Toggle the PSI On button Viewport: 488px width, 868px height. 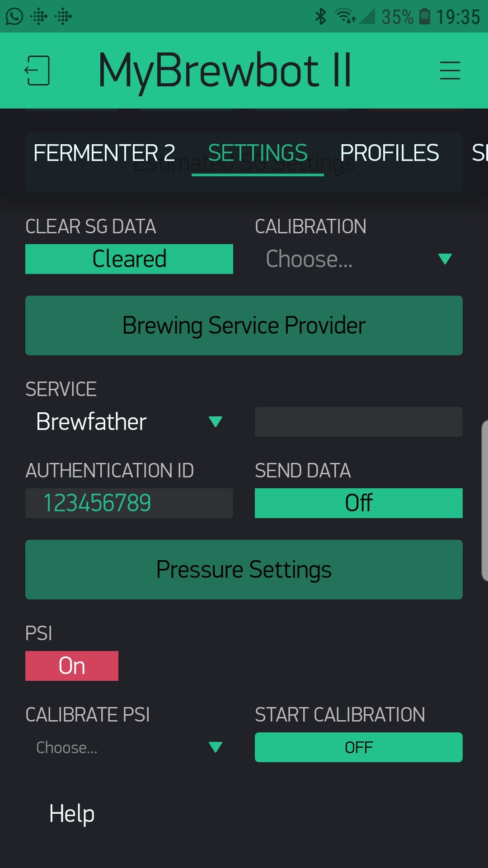pos(72,665)
